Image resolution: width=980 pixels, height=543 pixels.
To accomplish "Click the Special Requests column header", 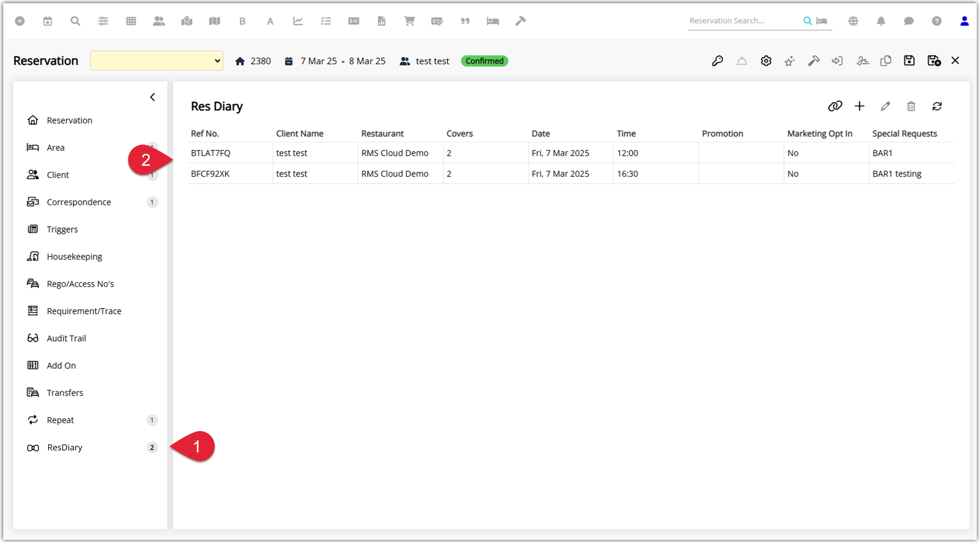I will coord(904,134).
